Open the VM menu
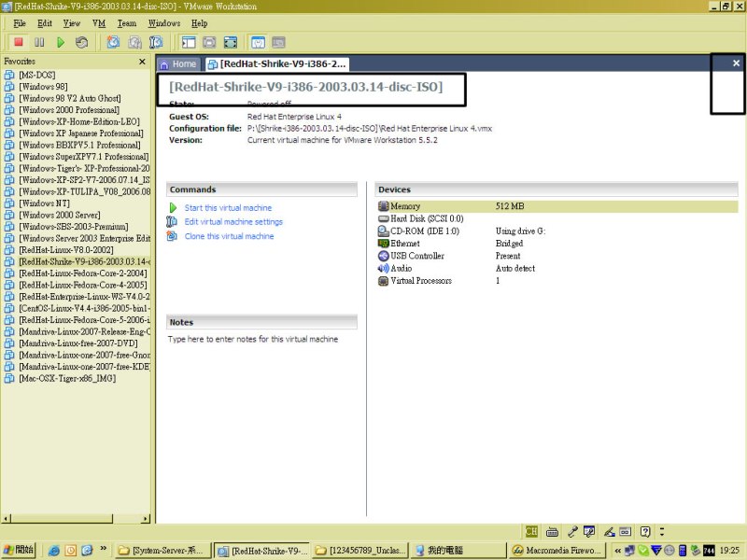The width and height of the screenshot is (747, 560). click(99, 23)
